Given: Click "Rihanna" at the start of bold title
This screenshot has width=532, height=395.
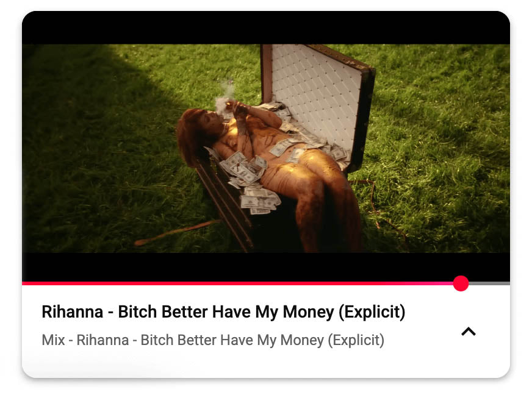Looking at the screenshot, I should pos(72,311).
